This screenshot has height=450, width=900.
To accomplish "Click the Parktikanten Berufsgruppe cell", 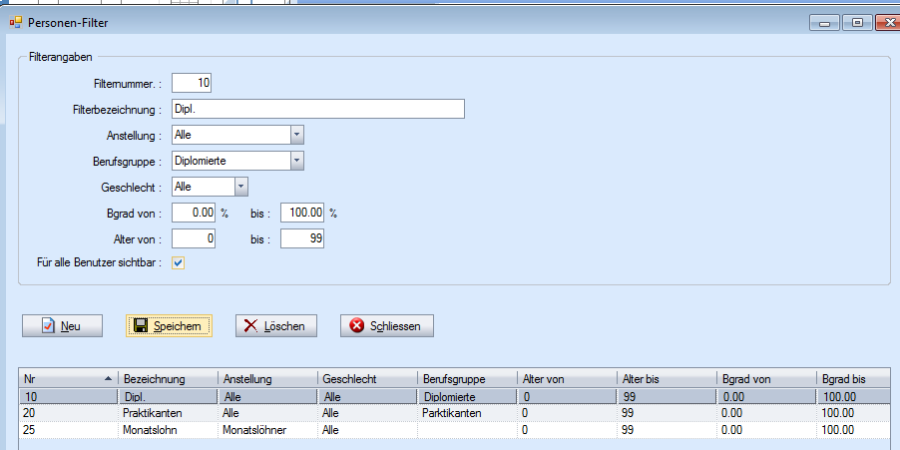I will (x=467, y=413).
